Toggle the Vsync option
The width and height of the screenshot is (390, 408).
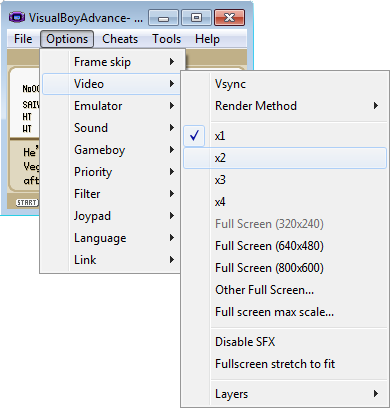click(x=285, y=84)
